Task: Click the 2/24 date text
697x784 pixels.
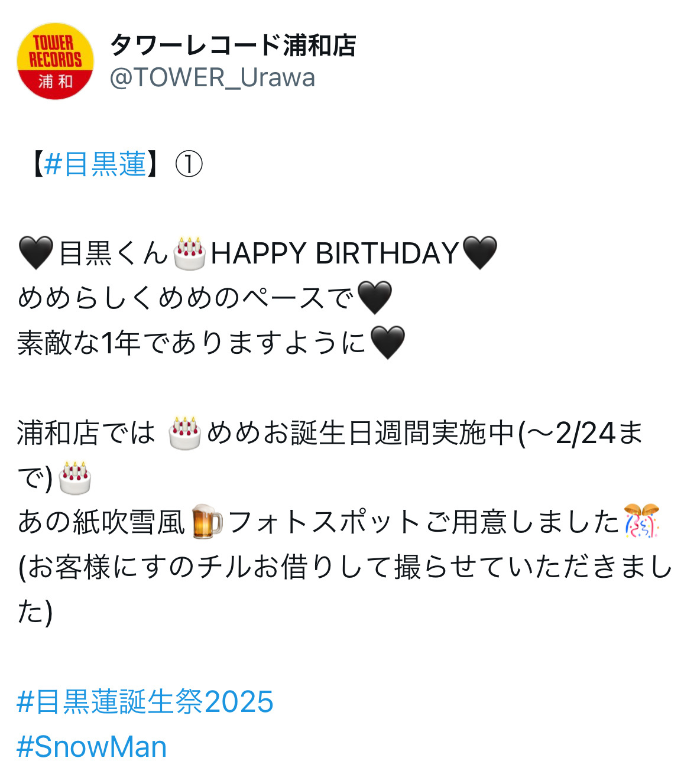Action: [x=585, y=433]
